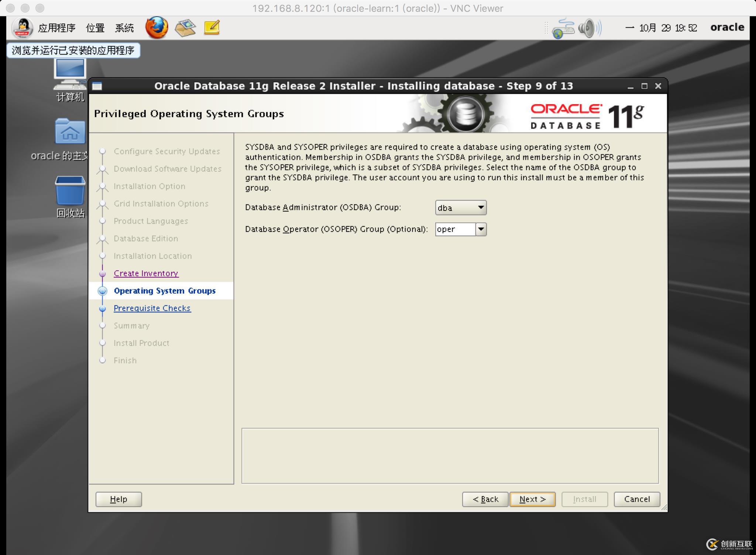Viewport: 756px width, 555px height.
Task: Click the Privileged Operating System Groups heading
Action: 189,114
